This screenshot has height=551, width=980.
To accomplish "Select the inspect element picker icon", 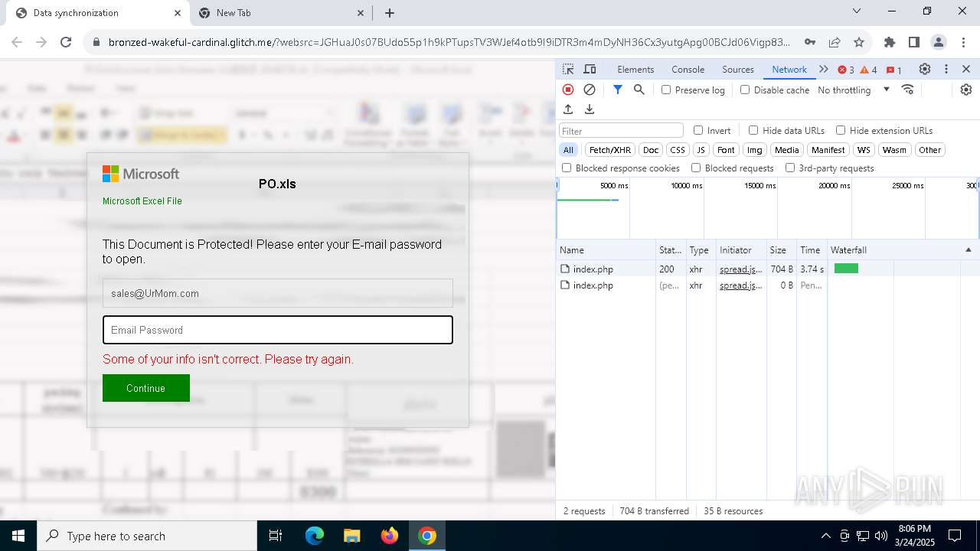I will [x=568, y=69].
